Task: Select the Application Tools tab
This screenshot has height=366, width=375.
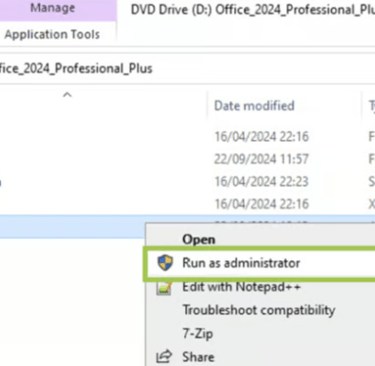Action: click(x=52, y=34)
